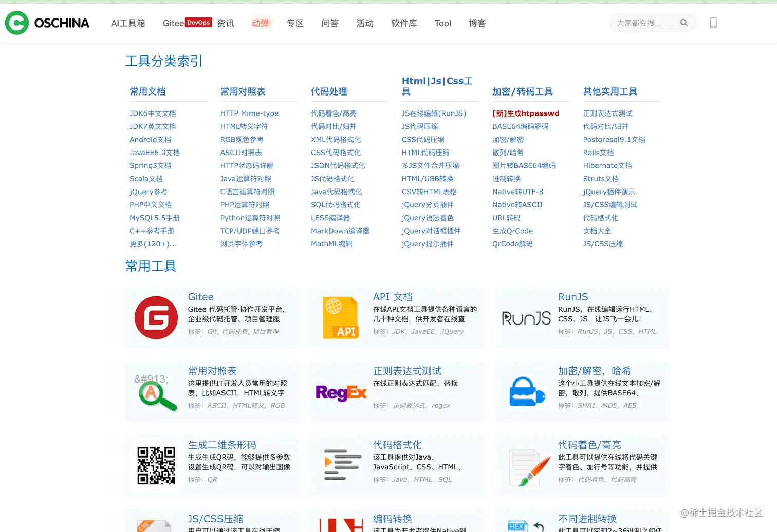Open the 专区 navigation item
Image resolution: width=777 pixels, height=532 pixels.
[295, 23]
